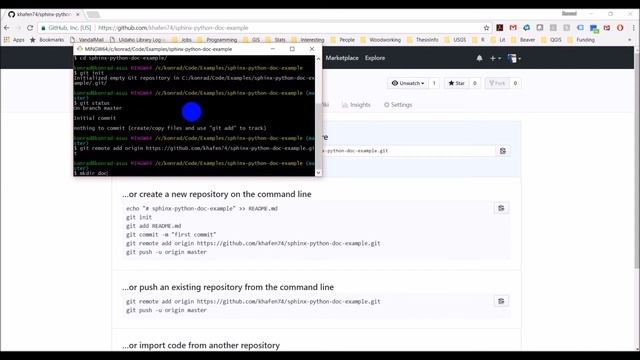
Task: Open the USGS bookmarks folder
Action: click(455, 40)
